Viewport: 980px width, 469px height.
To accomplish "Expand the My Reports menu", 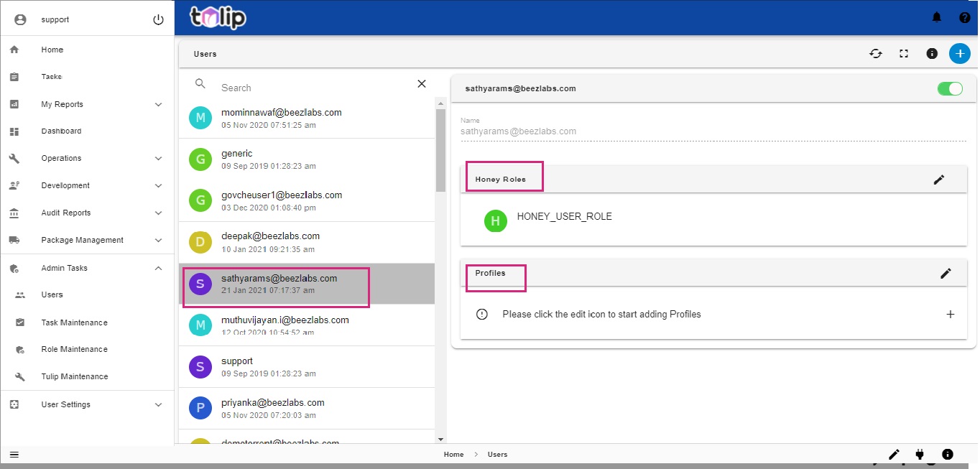I will [x=158, y=105].
